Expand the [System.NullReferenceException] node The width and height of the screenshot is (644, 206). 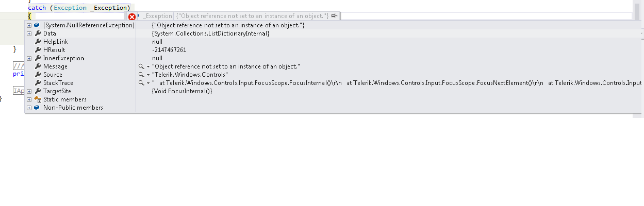tap(29, 25)
